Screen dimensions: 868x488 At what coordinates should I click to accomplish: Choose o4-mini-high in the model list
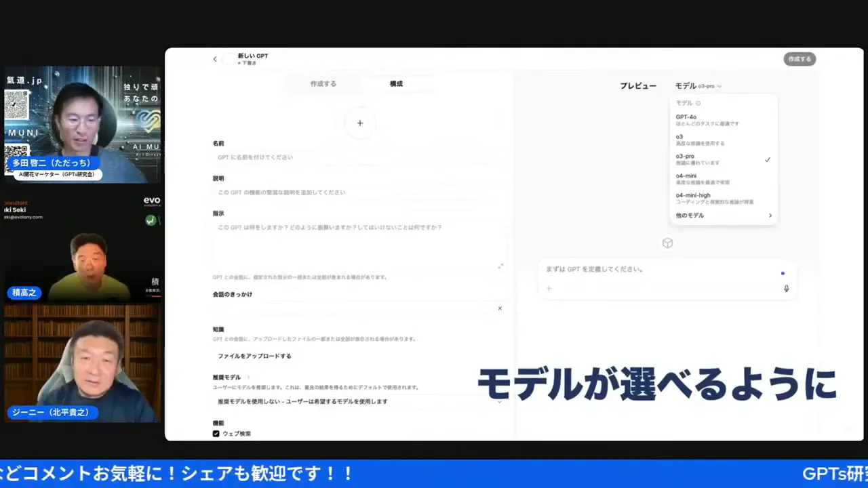723,198
